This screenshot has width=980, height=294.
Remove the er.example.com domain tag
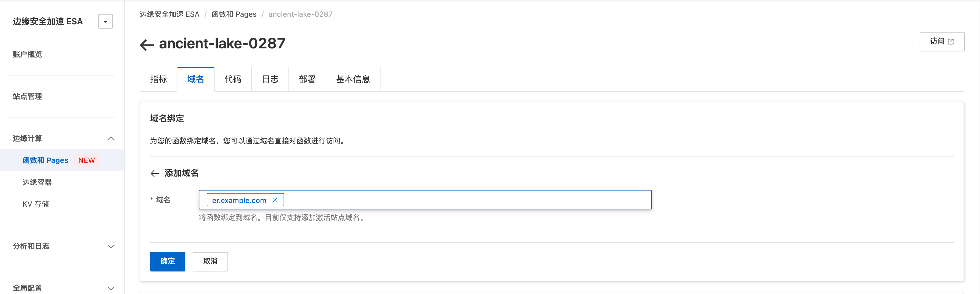point(275,200)
